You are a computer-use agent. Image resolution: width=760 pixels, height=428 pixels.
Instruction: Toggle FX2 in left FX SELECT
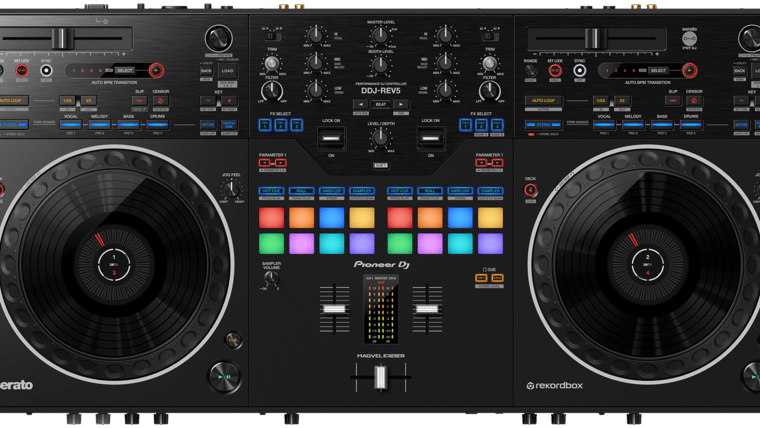(x=281, y=125)
